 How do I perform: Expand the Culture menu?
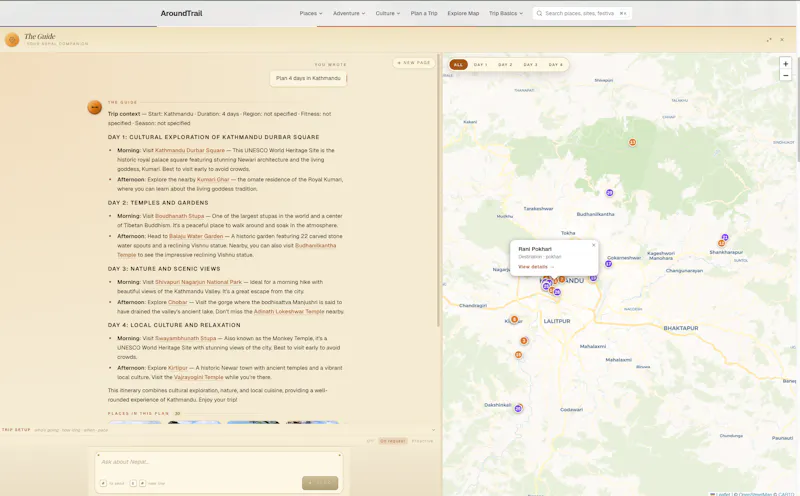tap(388, 13)
